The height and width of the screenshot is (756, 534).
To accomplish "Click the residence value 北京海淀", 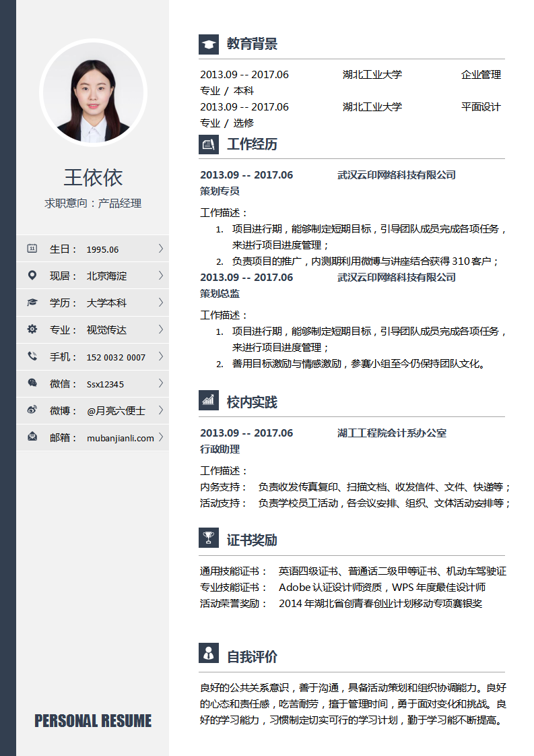I will 106,276.
